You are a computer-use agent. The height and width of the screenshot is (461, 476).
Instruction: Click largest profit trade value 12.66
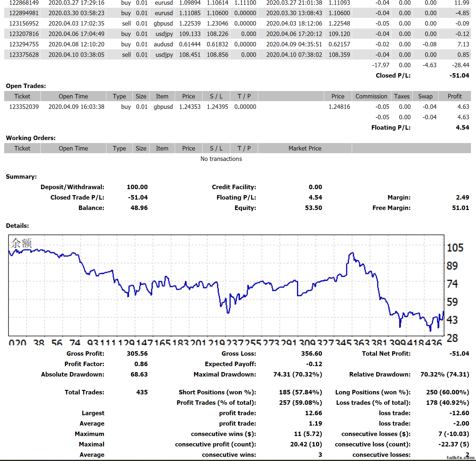(313, 413)
